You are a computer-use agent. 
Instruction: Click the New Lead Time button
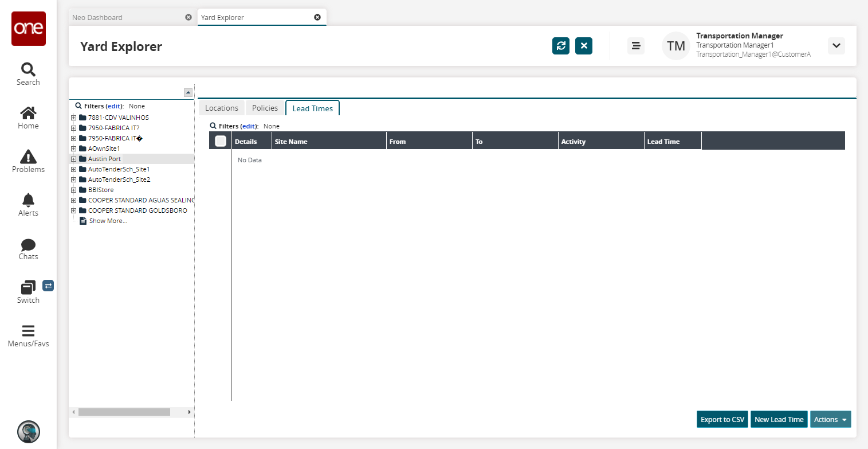pyautogui.click(x=779, y=419)
